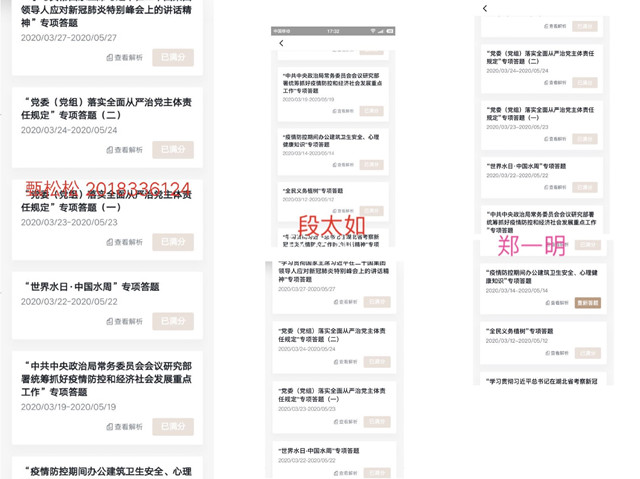Click the brown 重新答题 button in right screenshot
Image resolution: width=640 pixels, height=479 pixels.
[x=588, y=303]
